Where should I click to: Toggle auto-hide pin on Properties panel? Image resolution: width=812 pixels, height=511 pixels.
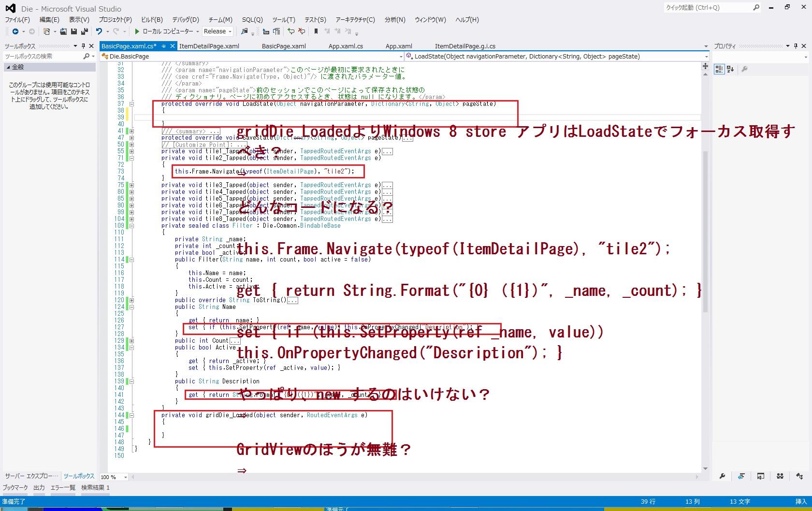[x=796, y=46]
